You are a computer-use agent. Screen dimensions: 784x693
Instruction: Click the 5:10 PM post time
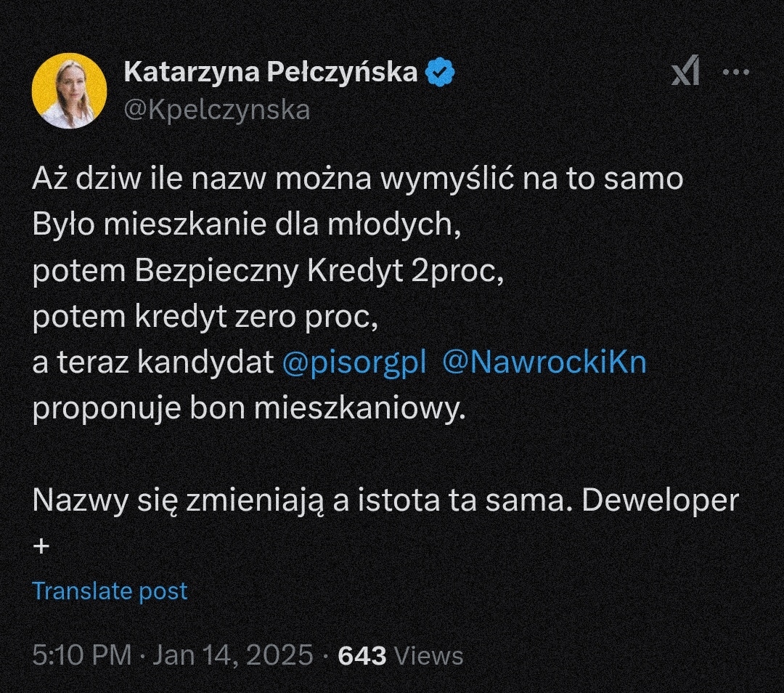pos(81,655)
